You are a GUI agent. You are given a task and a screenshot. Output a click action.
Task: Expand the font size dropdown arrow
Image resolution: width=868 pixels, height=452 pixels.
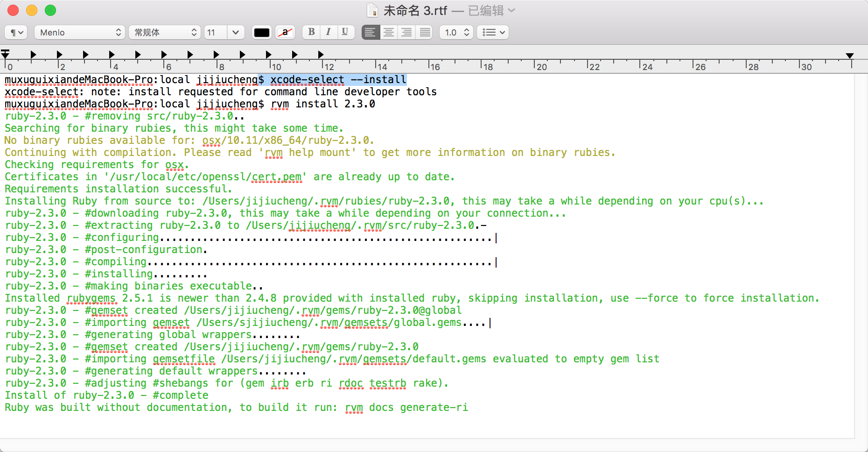pyautogui.click(x=236, y=32)
